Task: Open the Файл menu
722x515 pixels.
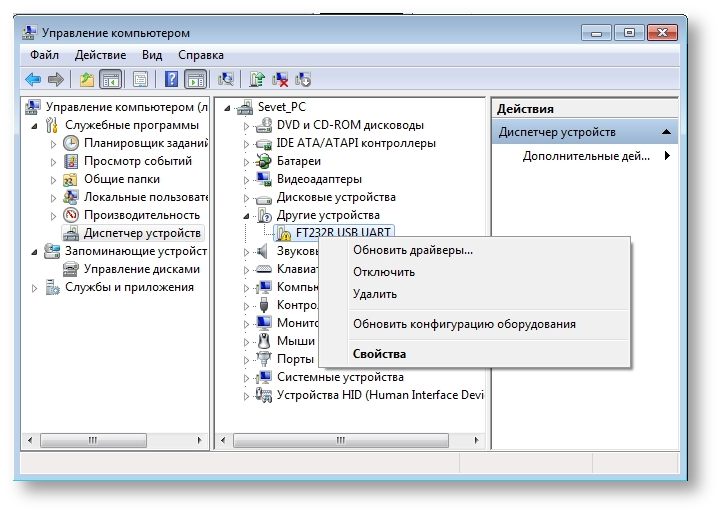Action: [44, 55]
